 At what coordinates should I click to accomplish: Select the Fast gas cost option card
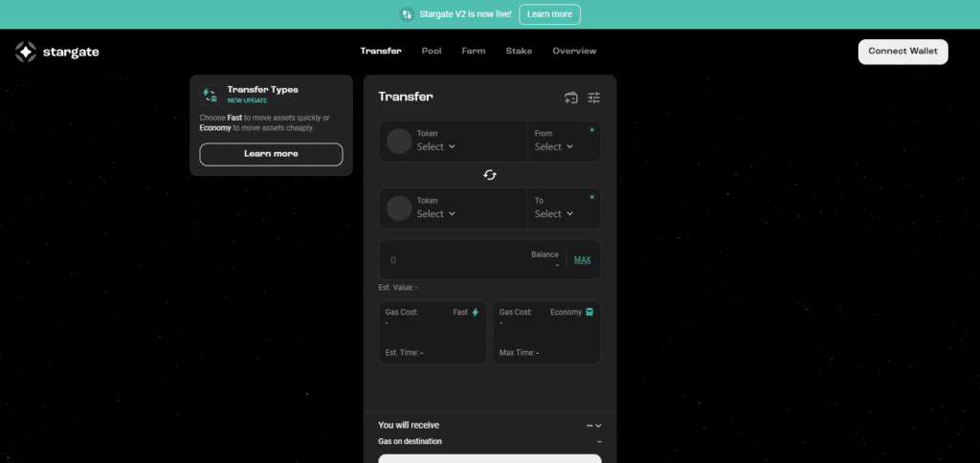tap(433, 332)
